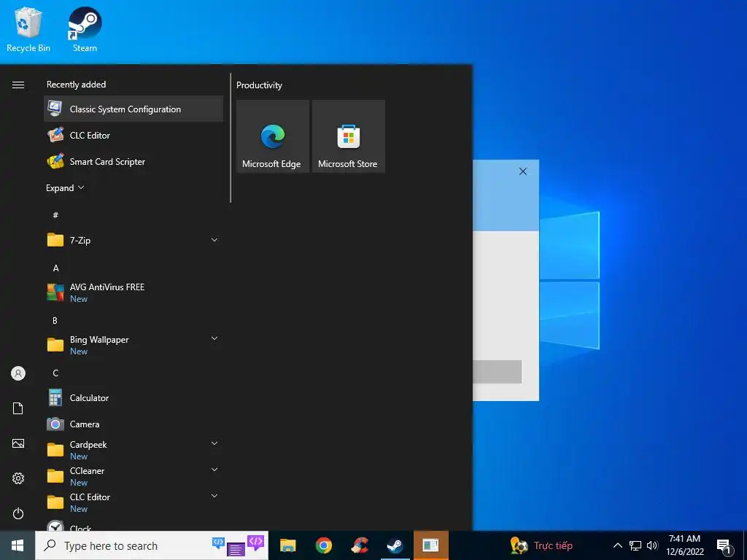Click the Windows Start button
This screenshot has height=560, width=747.
18,545
